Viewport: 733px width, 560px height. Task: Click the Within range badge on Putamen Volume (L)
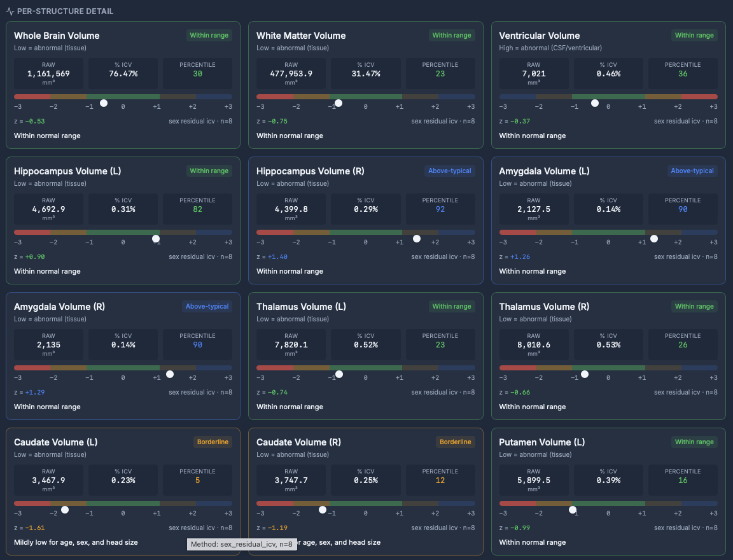tap(694, 442)
